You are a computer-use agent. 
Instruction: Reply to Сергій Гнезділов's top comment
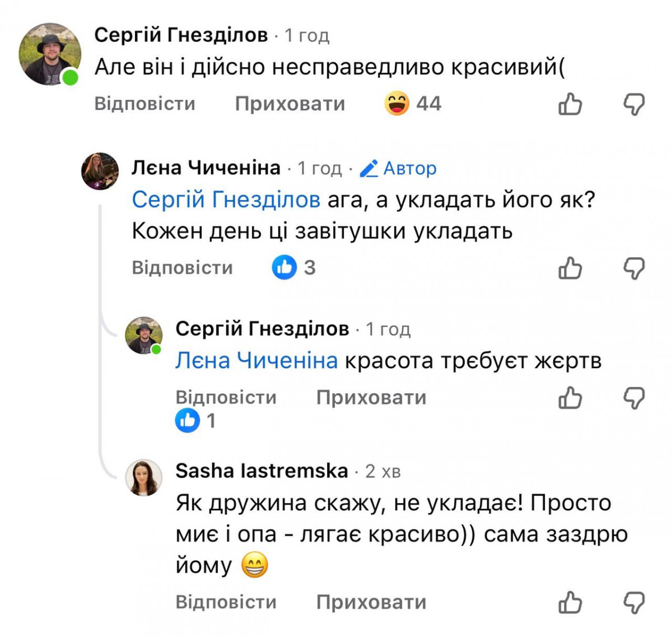[x=144, y=104]
